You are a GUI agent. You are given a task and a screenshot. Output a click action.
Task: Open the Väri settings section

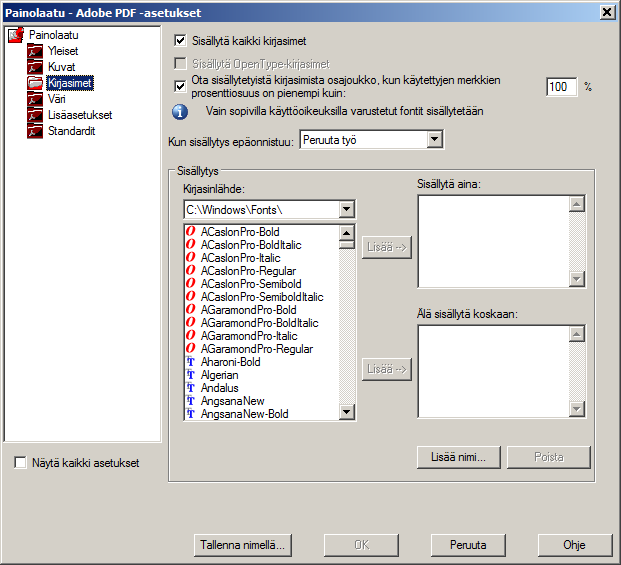tap(57, 99)
